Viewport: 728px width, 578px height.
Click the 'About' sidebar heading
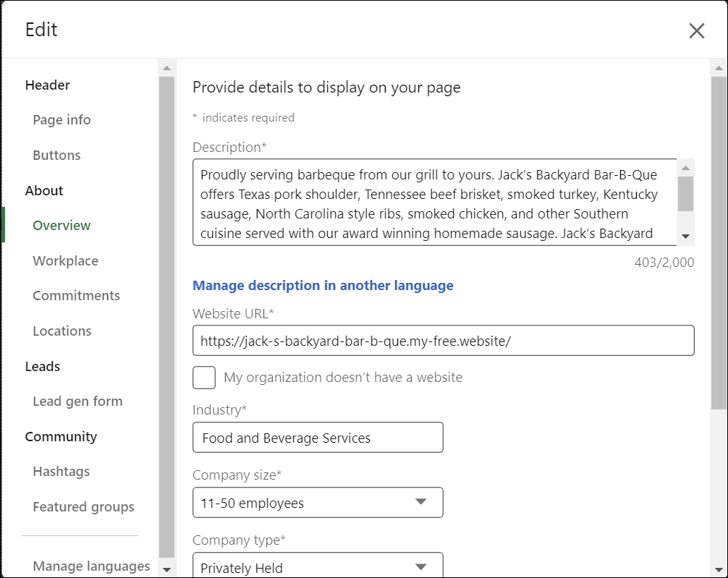click(x=44, y=190)
